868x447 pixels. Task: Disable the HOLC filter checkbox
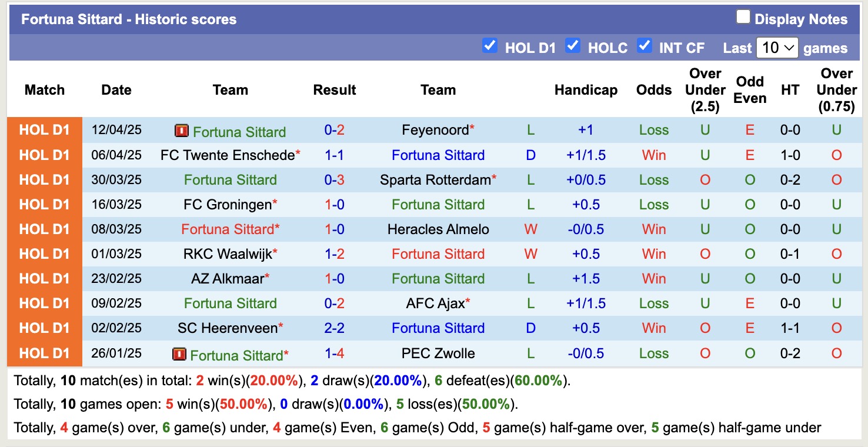pos(573,45)
